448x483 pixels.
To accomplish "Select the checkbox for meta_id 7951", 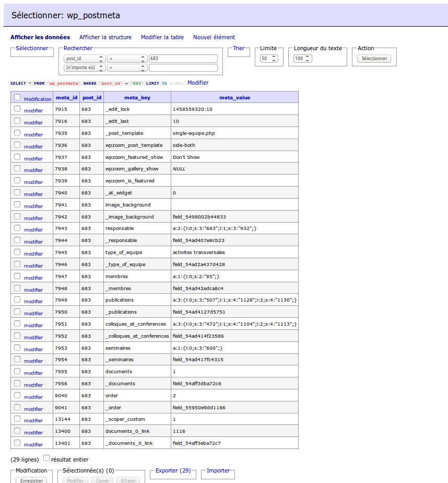I will 17,324.
